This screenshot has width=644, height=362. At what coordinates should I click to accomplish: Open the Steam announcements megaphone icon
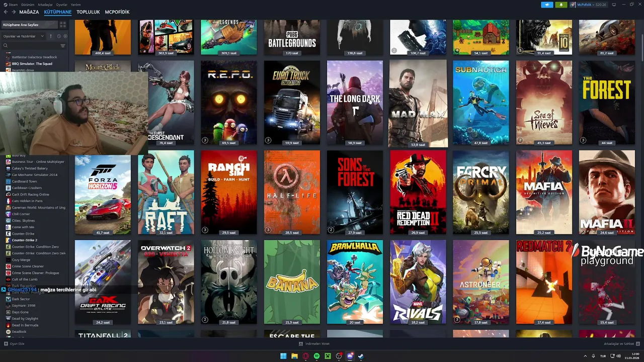coord(547,5)
